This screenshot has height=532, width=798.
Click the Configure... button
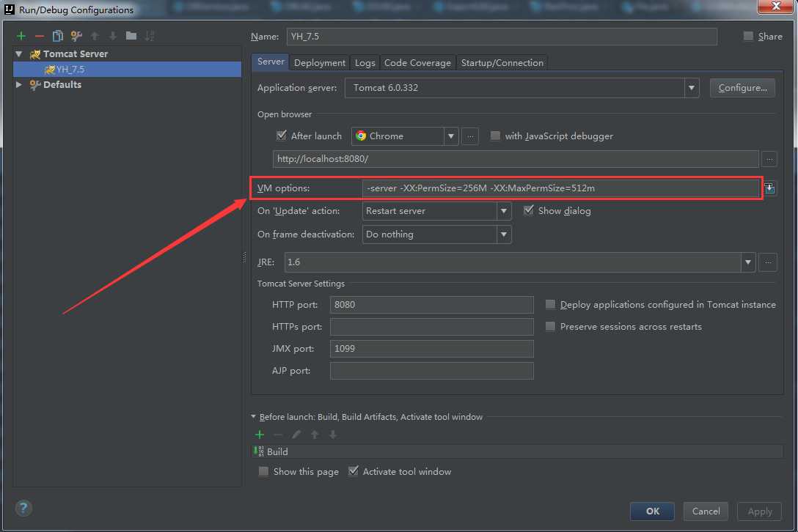click(742, 88)
